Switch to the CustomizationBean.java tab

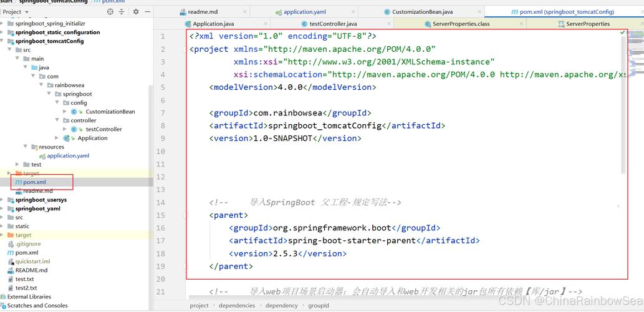(423, 12)
